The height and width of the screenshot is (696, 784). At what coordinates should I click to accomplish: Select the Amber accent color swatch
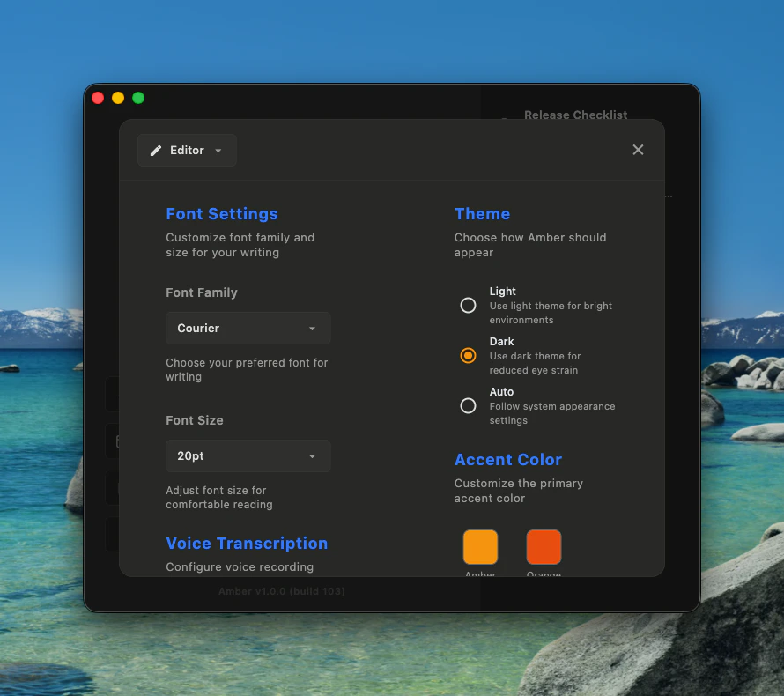[x=480, y=546]
